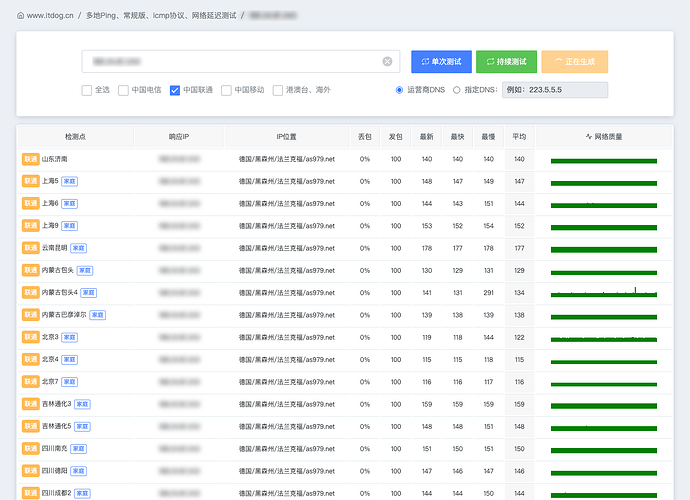Click the 正在生成 button

(575, 62)
